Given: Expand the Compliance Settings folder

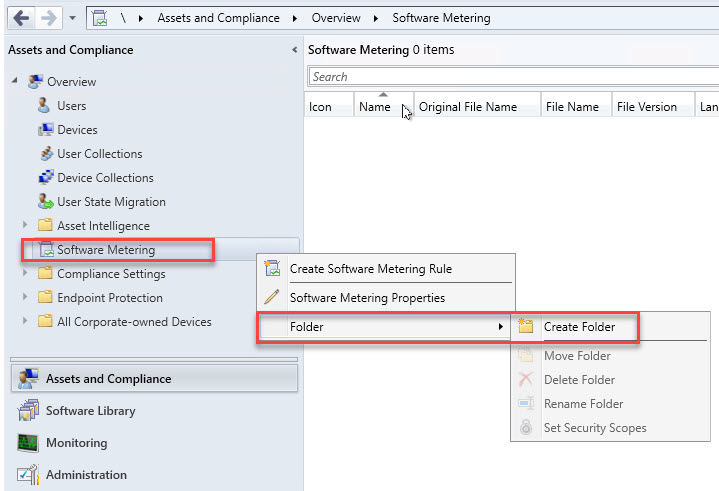Looking at the screenshot, I should pos(25,274).
